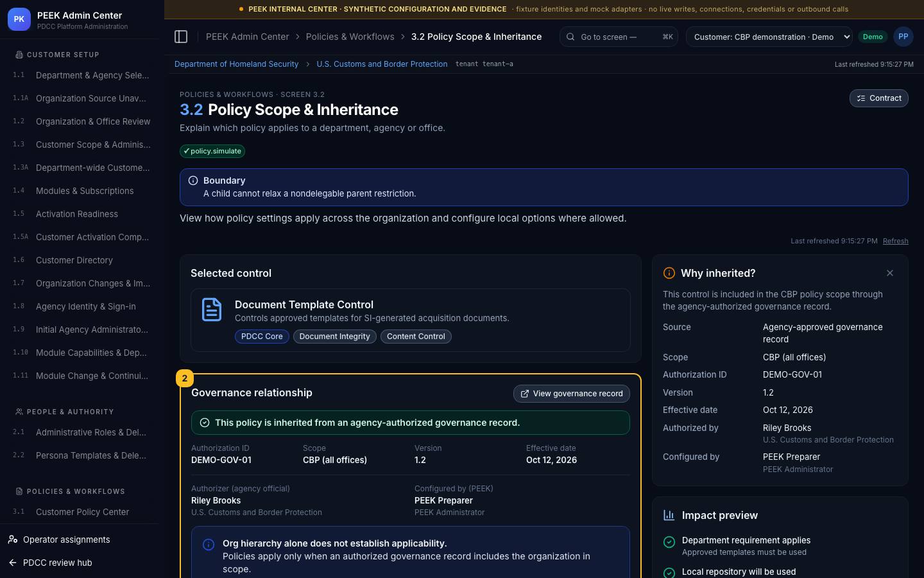Click the Operator assignments icon

(13, 539)
